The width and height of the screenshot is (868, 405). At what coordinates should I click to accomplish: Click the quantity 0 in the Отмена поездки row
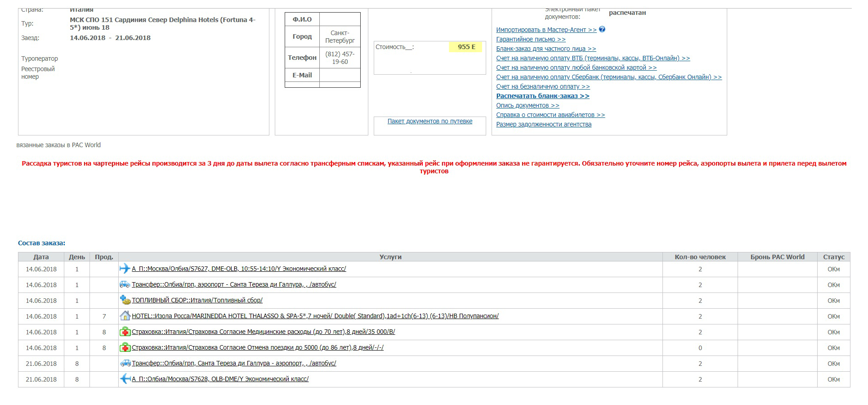tap(700, 348)
